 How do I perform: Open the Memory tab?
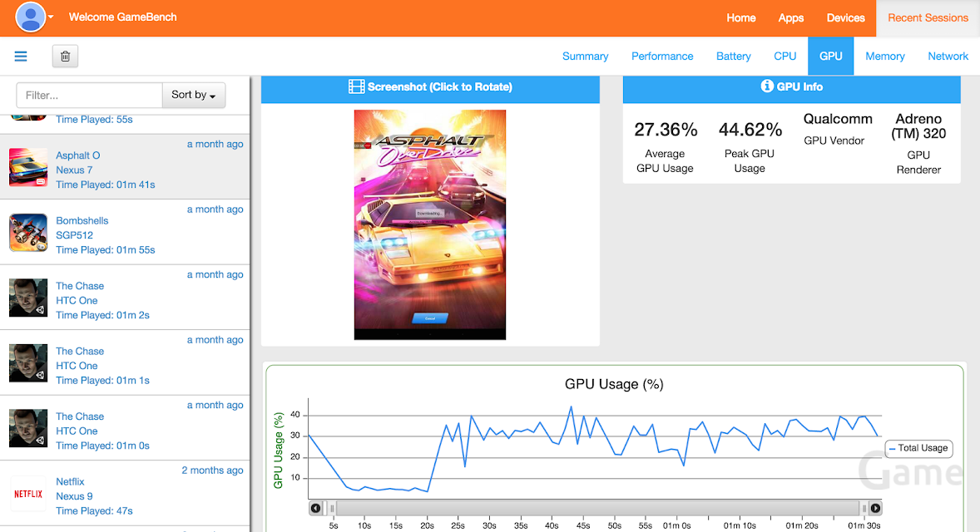coord(884,57)
